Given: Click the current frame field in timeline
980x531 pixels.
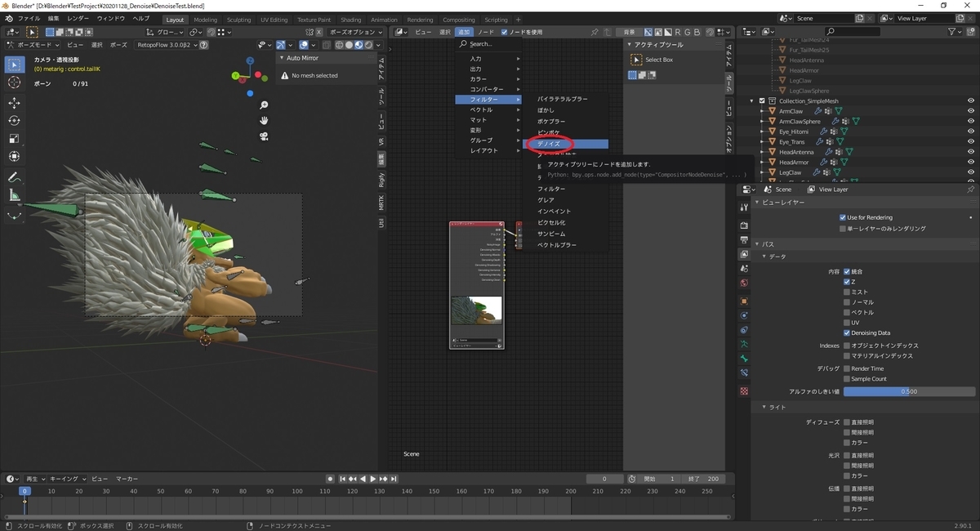Looking at the screenshot, I should pyautogui.click(x=606, y=479).
